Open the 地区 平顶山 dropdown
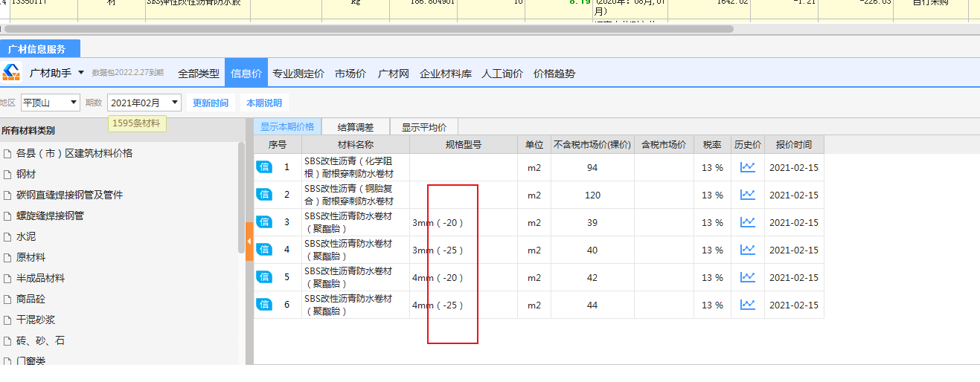The image size is (980, 382). [50, 103]
